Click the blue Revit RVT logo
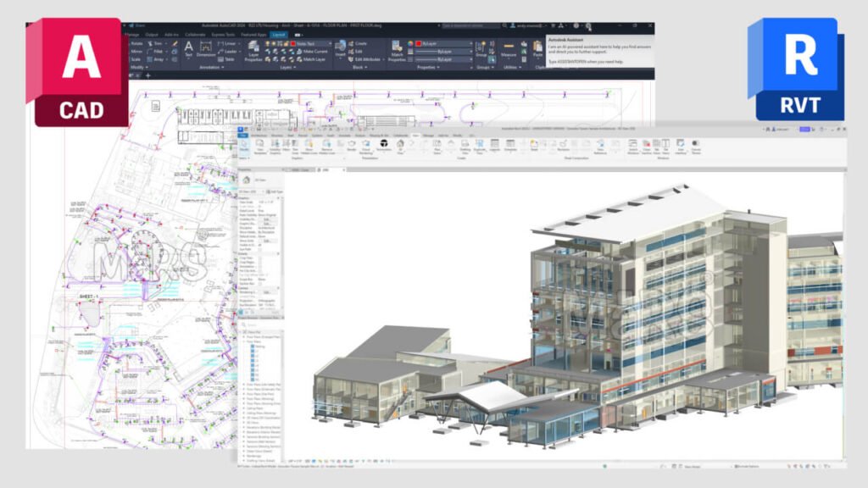This screenshot has width=868, height=488. 795,70
